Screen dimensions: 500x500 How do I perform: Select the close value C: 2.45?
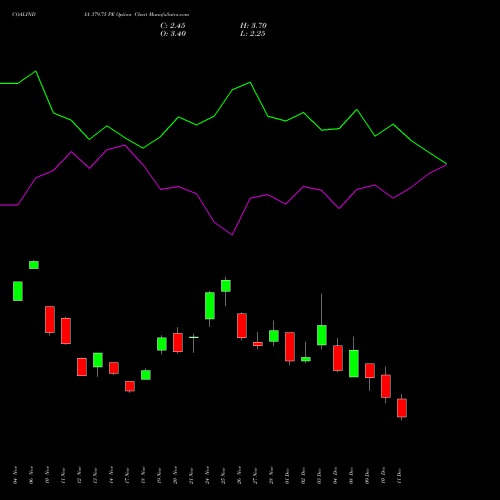pyautogui.click(x=173, y=26)
